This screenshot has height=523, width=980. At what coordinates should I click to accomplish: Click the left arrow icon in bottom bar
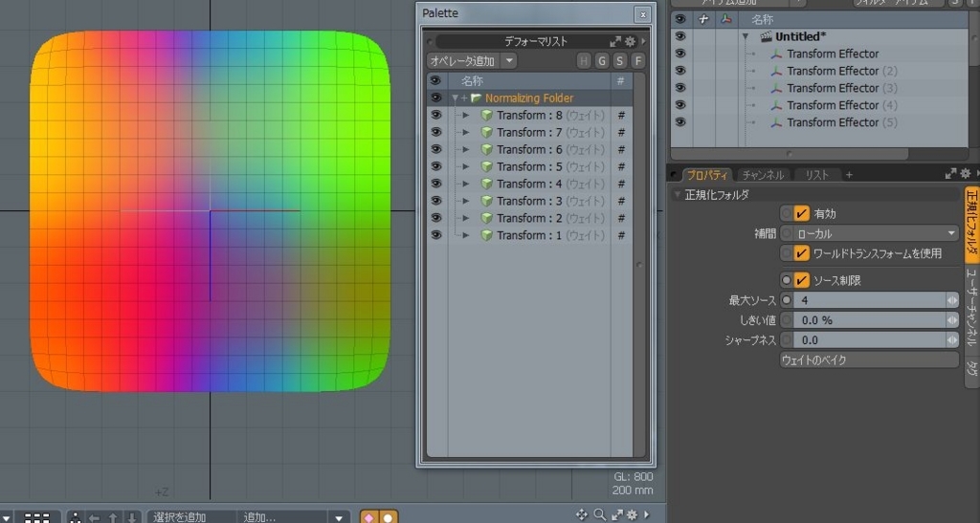94,517
